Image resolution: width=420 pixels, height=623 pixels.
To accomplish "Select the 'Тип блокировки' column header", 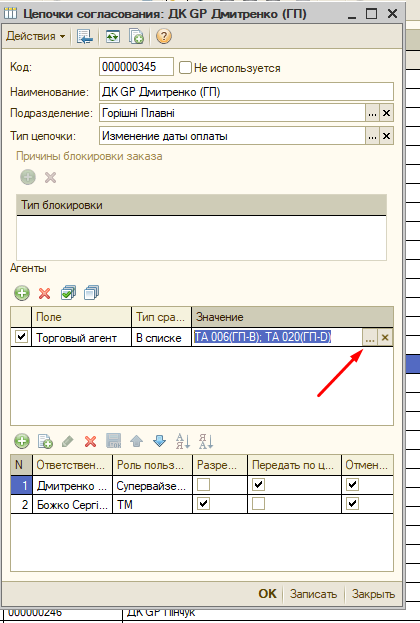I will coord(201,205).
